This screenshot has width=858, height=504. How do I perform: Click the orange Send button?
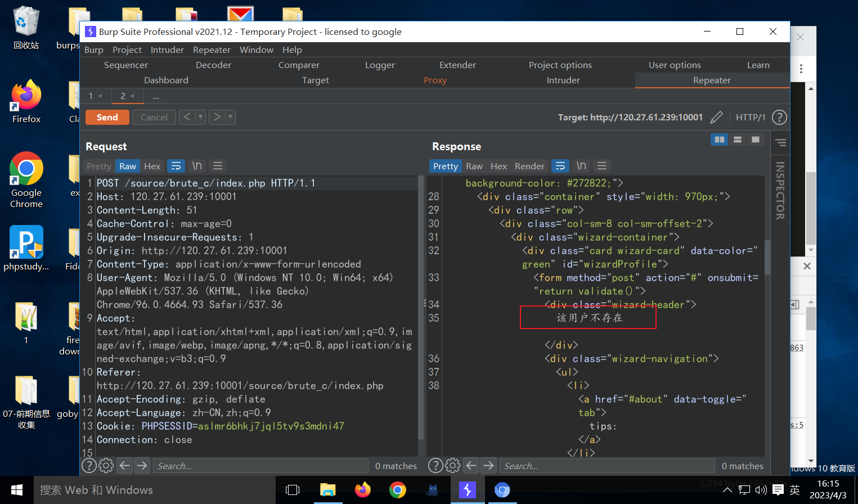coord(107,117)
